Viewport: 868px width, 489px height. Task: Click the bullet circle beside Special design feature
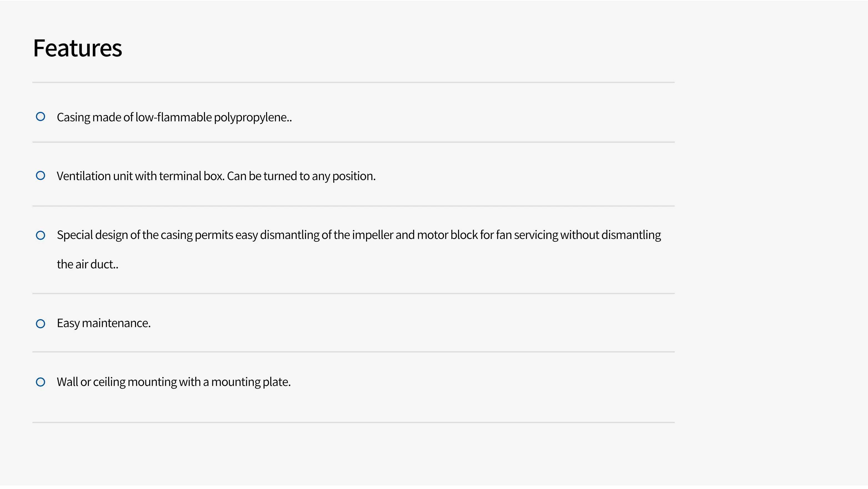[x=41, y=235]
